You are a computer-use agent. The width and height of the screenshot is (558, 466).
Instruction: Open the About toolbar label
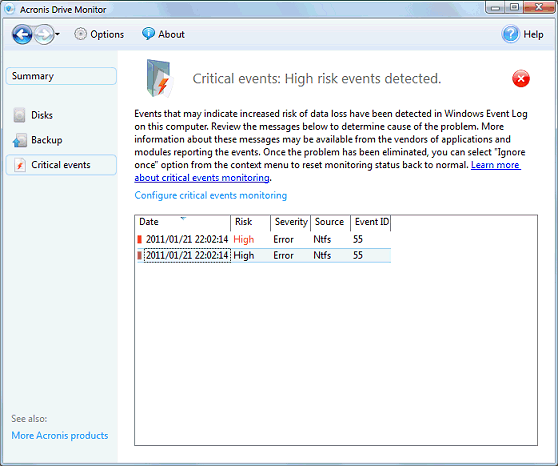172,35
